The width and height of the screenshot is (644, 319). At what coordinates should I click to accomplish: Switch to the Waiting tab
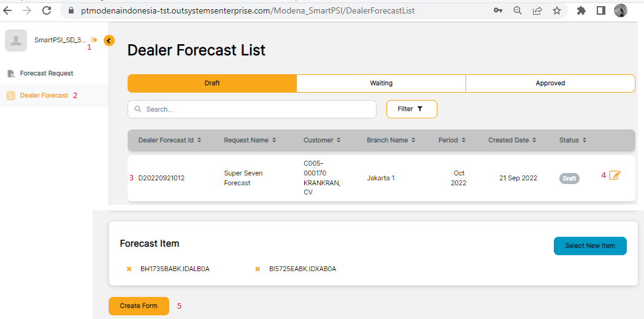pos(381,83)
